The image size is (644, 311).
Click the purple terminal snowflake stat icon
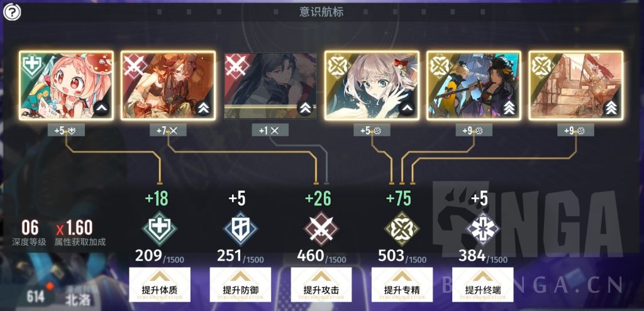click(x=483, y=229)
